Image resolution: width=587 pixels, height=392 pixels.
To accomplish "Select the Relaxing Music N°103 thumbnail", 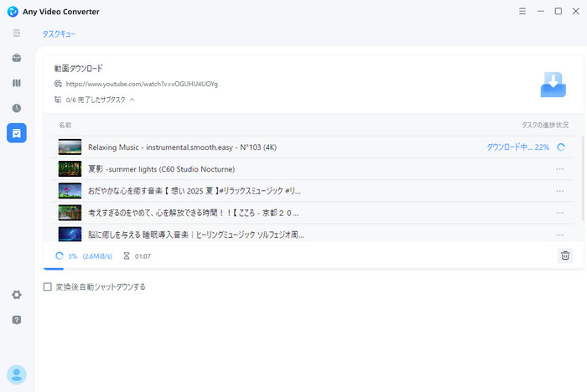I will (x=70, y=147).
